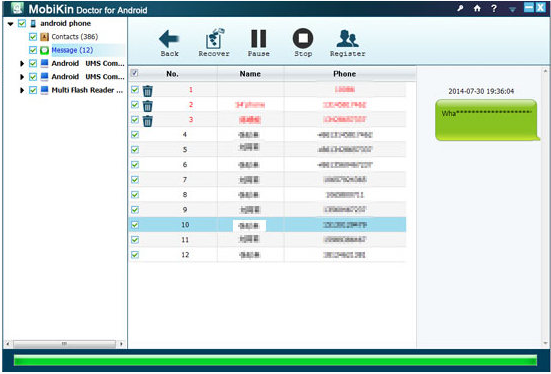Screen dimensions: 551x374
Task: Click the Recover toolbar icon
Action: tap(214, 38)
